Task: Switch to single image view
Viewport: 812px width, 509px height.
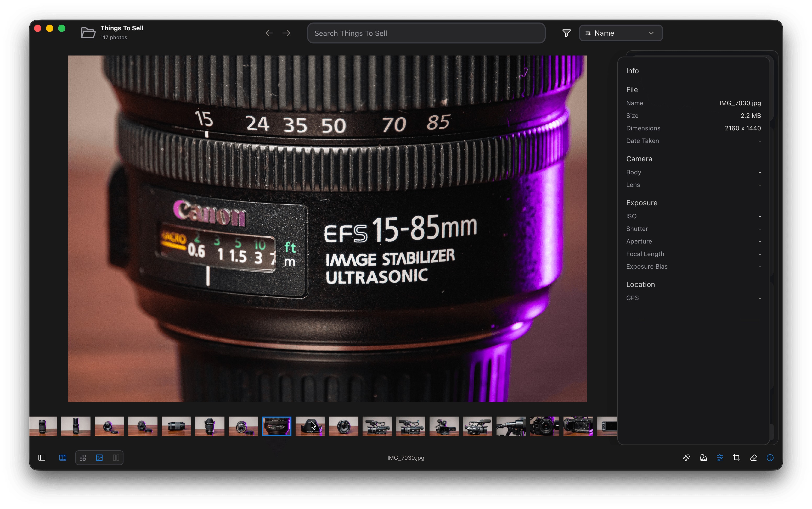Action: 99,458
